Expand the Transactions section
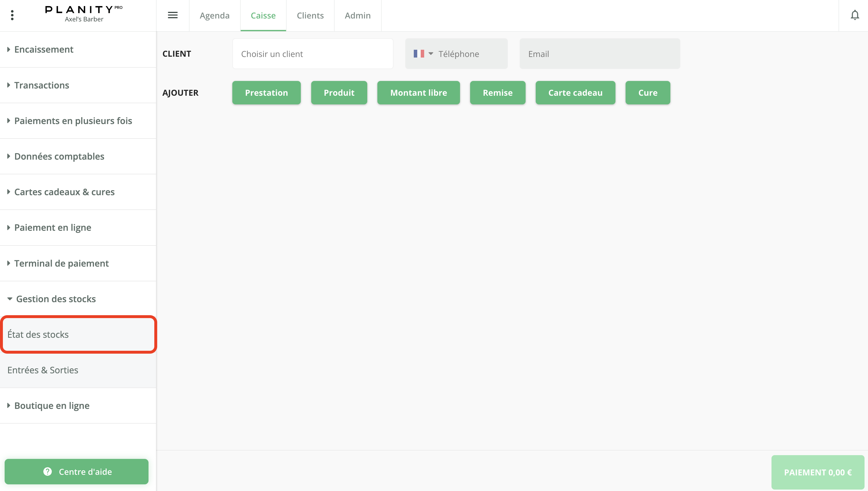The image size is (868, 491). point(41,85)
